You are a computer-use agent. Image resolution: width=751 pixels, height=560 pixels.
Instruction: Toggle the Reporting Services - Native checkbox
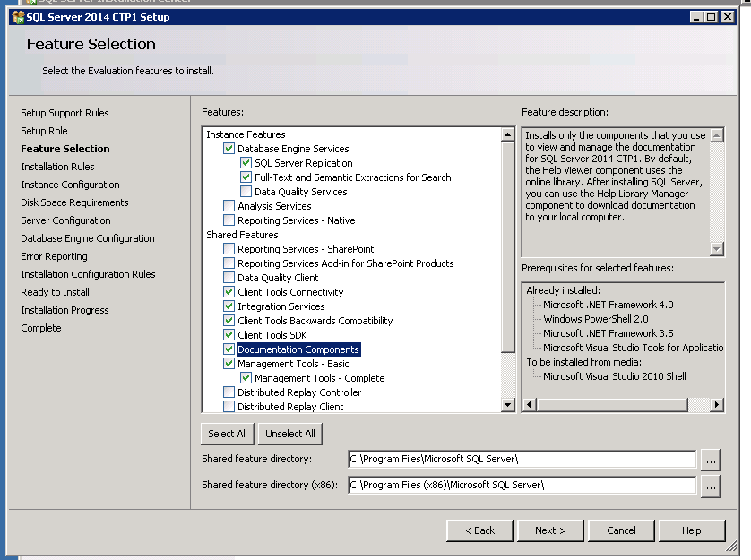pyautogui.click(x=229, y=220)
